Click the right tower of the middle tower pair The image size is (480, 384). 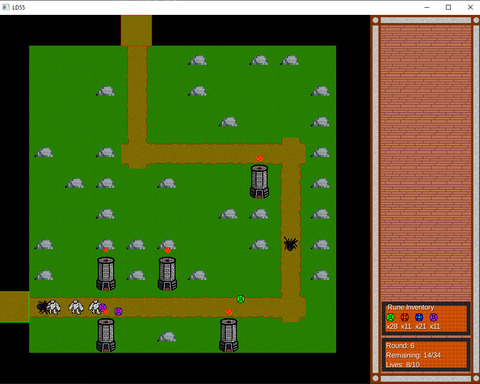(167, 273)
